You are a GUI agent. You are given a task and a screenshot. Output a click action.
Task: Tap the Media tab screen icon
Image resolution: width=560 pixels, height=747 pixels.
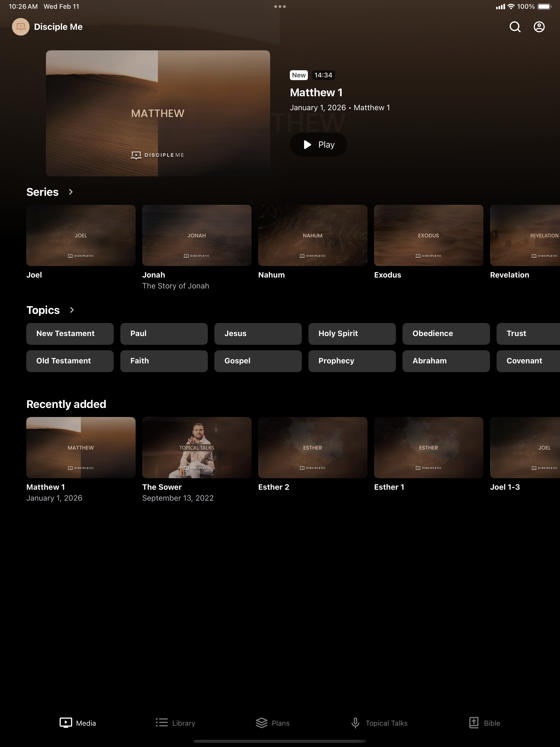66,723
